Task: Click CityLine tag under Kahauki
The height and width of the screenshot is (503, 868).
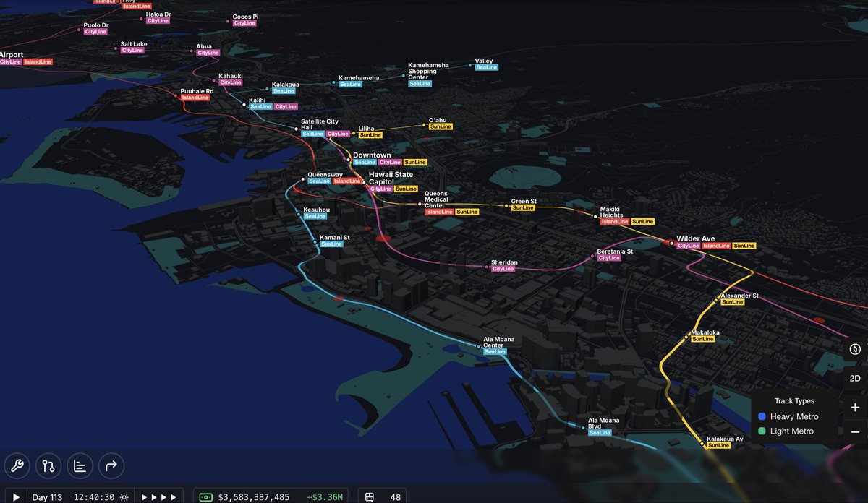Action: 231,82
